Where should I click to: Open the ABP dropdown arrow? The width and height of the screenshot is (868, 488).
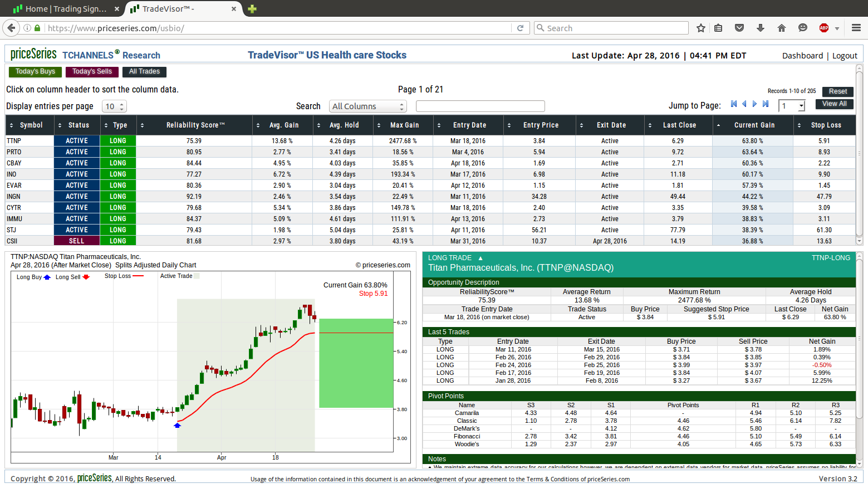click(837, 28)
